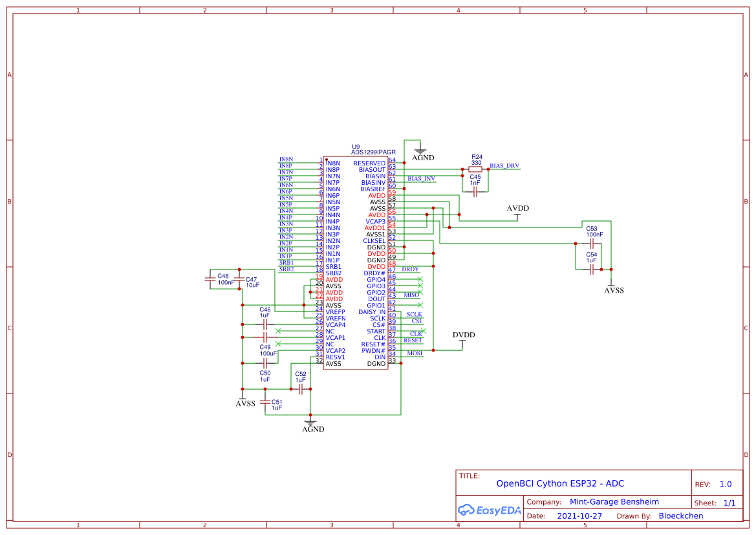Screen dimensions: 756x535
Task: Click the junction dot on AVDD pin 54
Action: (449, 227)
